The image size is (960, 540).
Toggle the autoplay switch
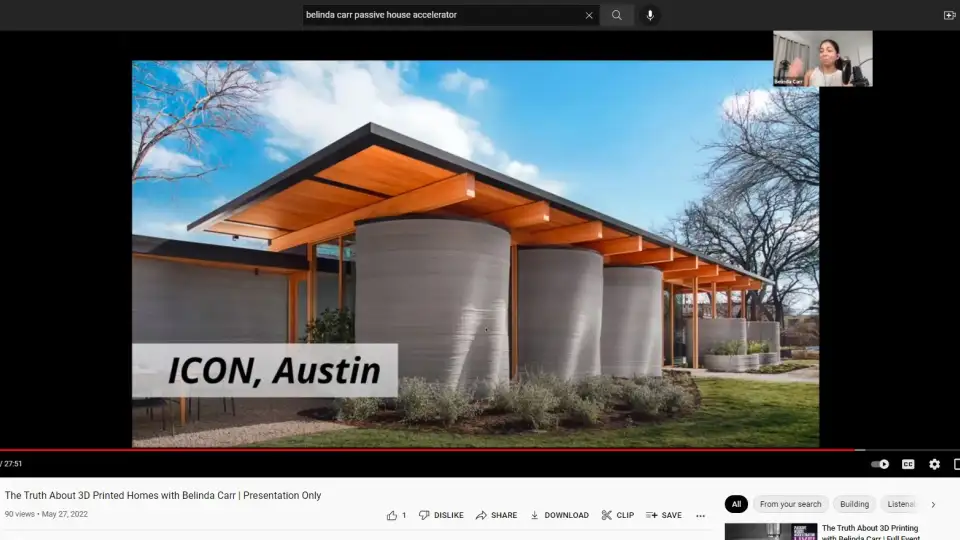tap(880, 464)
